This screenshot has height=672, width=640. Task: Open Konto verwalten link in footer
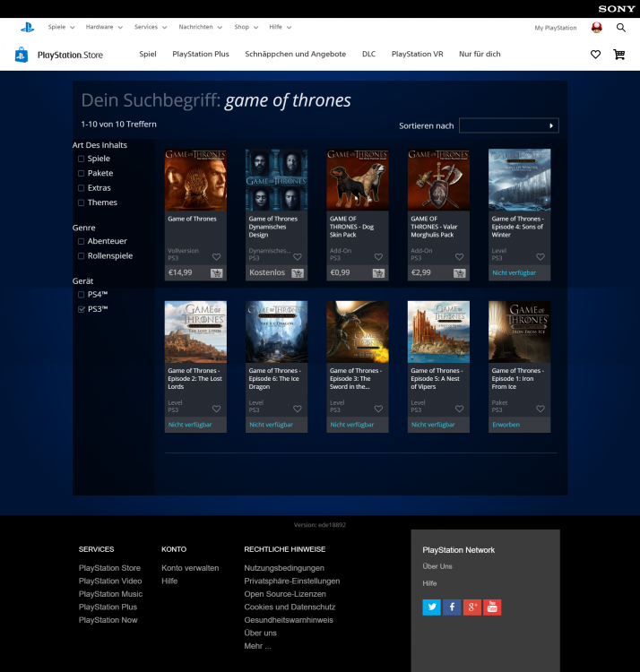pyautogui.click(x=190, y=568)
